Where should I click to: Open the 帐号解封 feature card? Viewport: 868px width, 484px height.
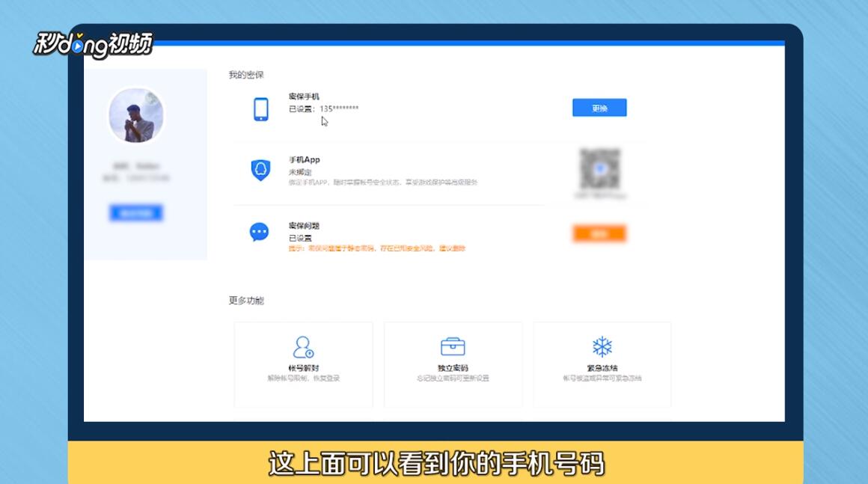[x=303, y=364]
